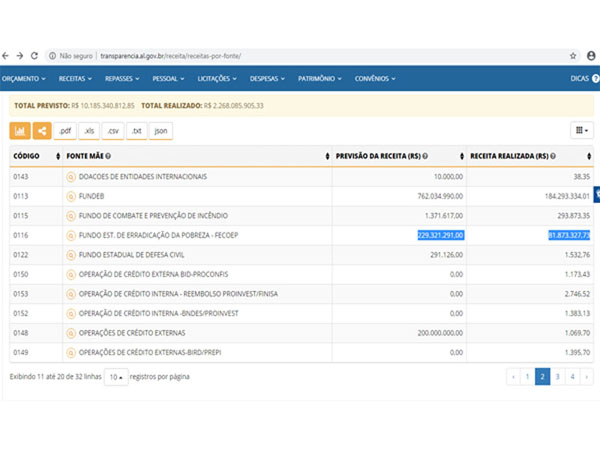600x450 pixels.
Task: Click help icon next to FONTE MÃE header
Action: click(108, 156)
